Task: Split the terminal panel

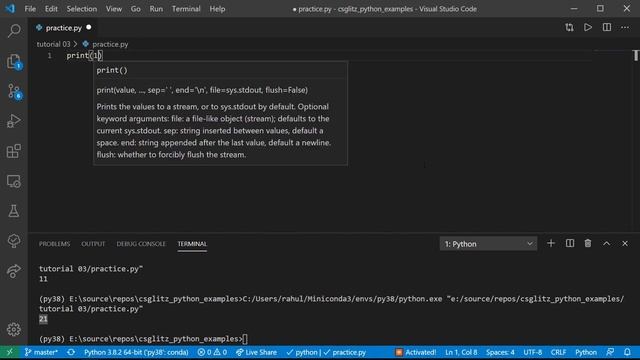Action: [x=570, y=243]
